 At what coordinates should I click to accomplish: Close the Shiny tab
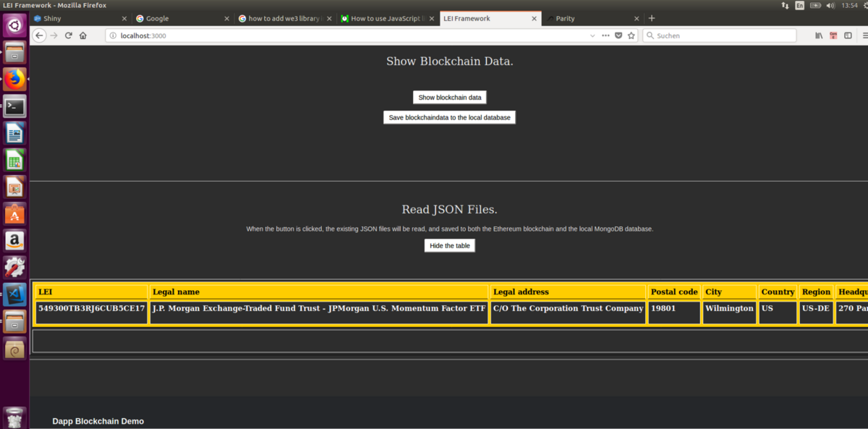coord(124,19)
